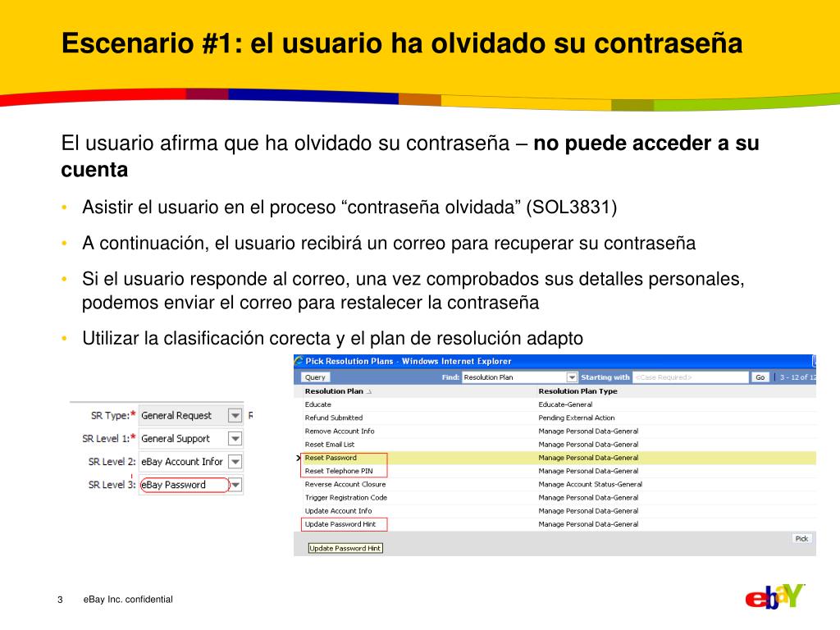
Task: Click the Starting with input field
Action: coord(690,377)
